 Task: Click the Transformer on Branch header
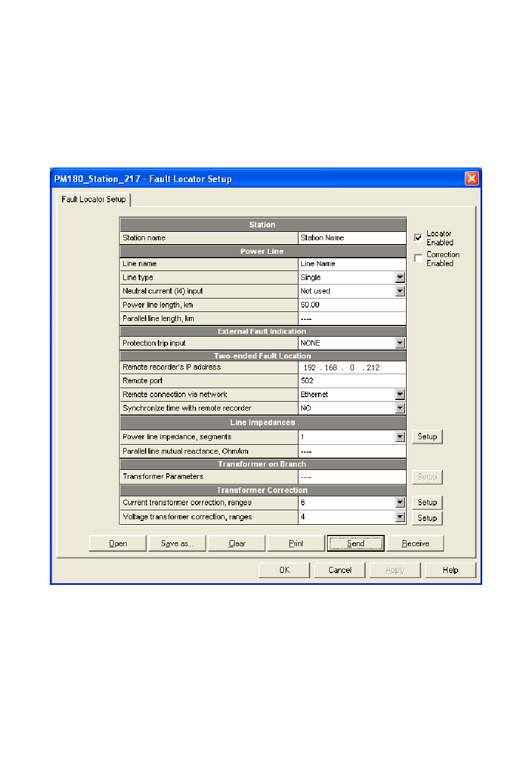tap(263, 464)
